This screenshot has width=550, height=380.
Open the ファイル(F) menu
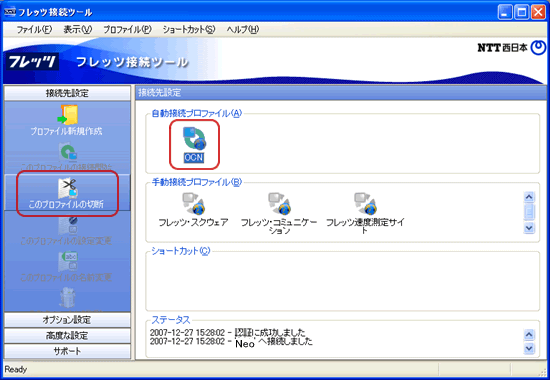[34, 30]
